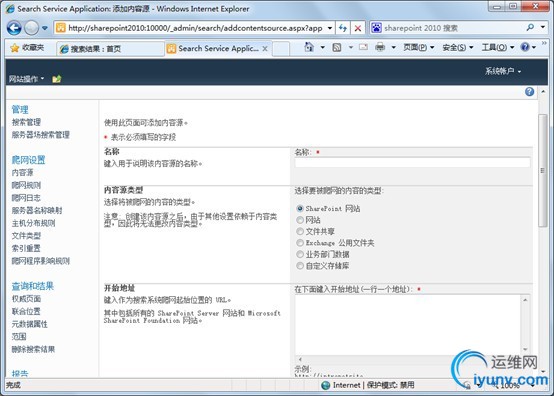Open the 安全(S) menu
This screenshot has width=554, height=396.
coord(458,47)
